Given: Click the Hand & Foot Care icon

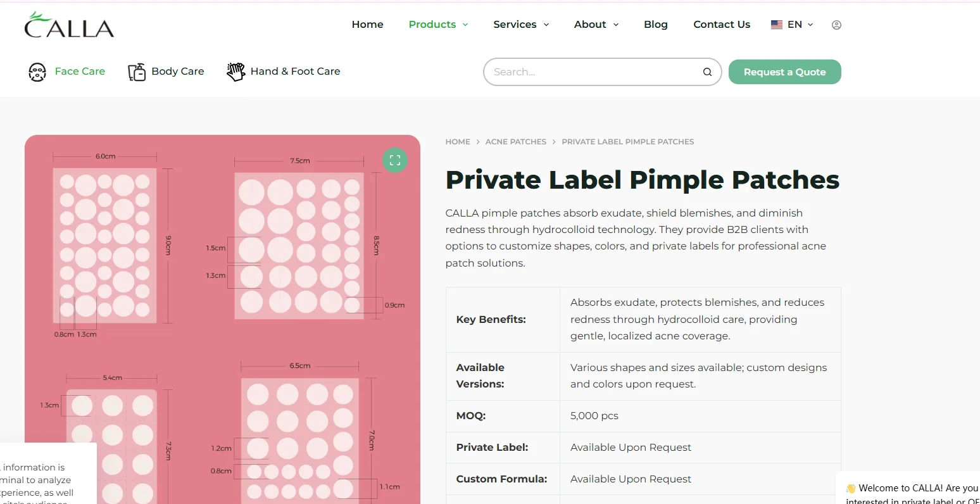Looking at the screenshot, I should (x=235, y=72).
